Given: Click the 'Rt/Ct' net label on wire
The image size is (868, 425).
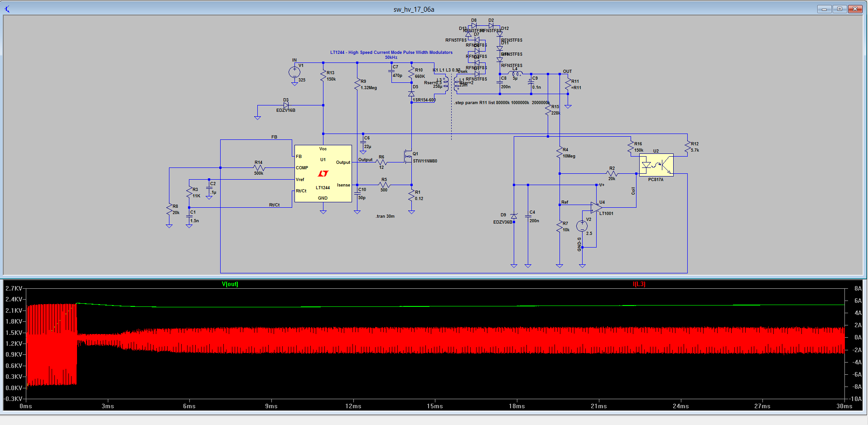Looking at the screenshot, I should pos(274,205).
